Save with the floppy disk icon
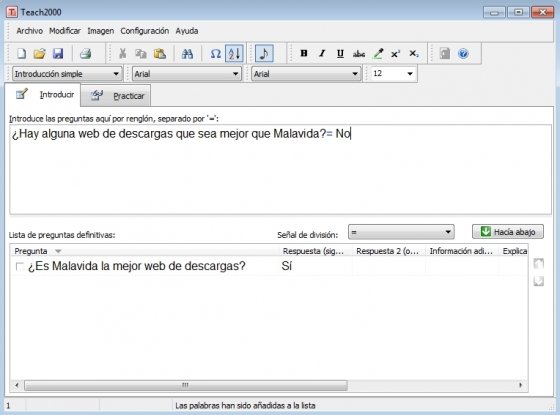The image size is (560, 415). click(x=58, y=54)
